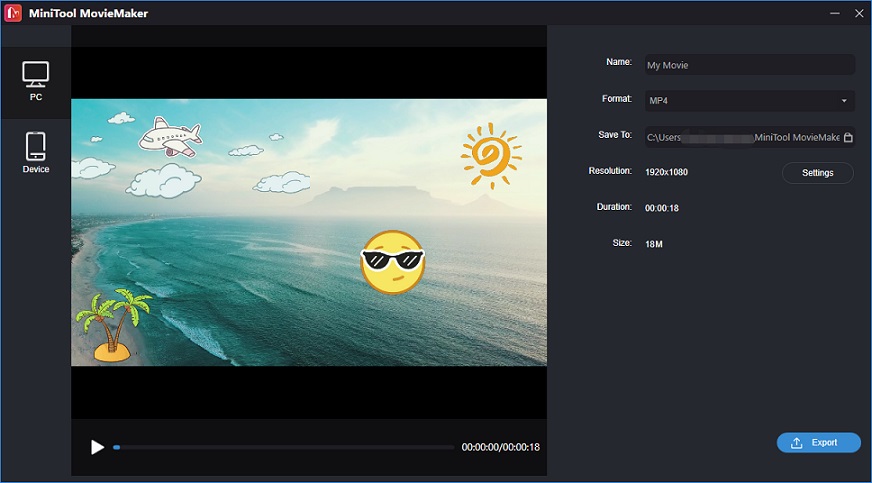Click the sunglasses emoji sticker in preview

[393, 262]
